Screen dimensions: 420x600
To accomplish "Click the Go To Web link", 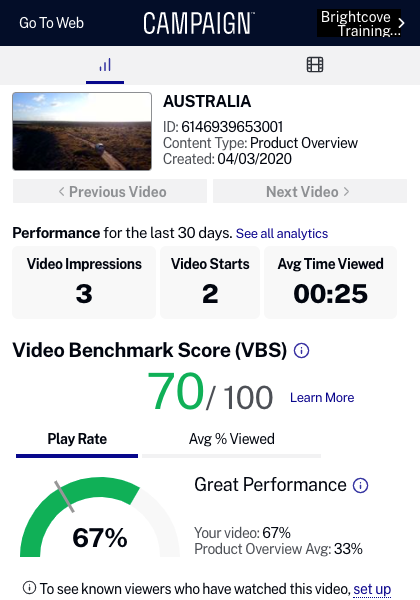I will point(51,23).
